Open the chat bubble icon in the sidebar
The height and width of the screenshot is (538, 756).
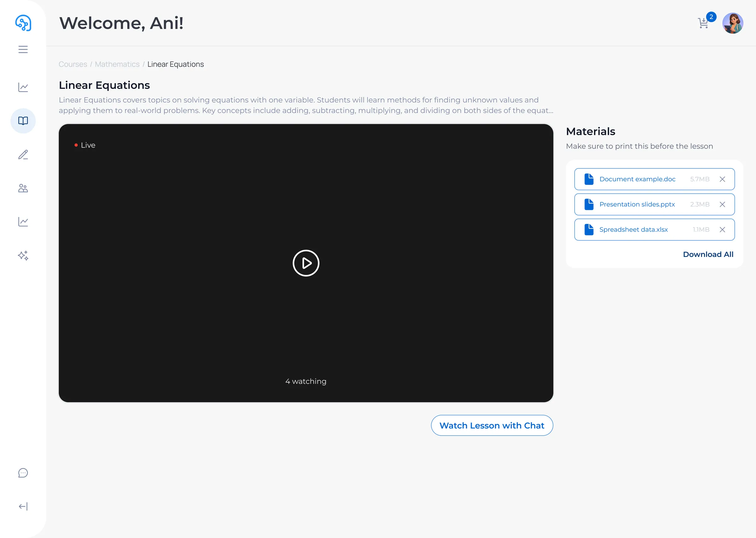tap(23, 473)
